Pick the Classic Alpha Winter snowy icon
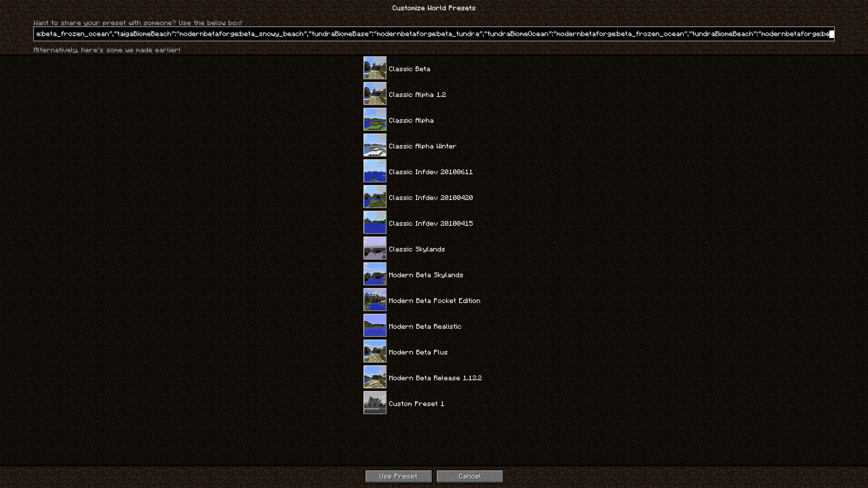 375,145
